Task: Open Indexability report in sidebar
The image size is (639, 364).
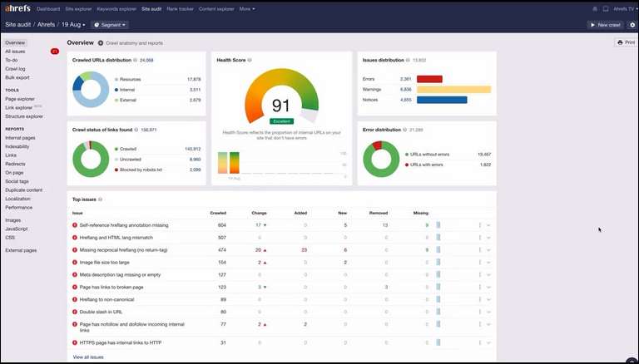Action: pyautogui.click(x=17, y=146)
